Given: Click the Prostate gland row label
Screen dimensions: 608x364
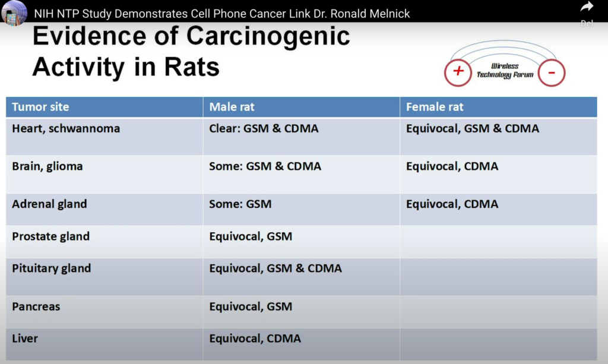Looking at the screenshot, I should (50, 236).
